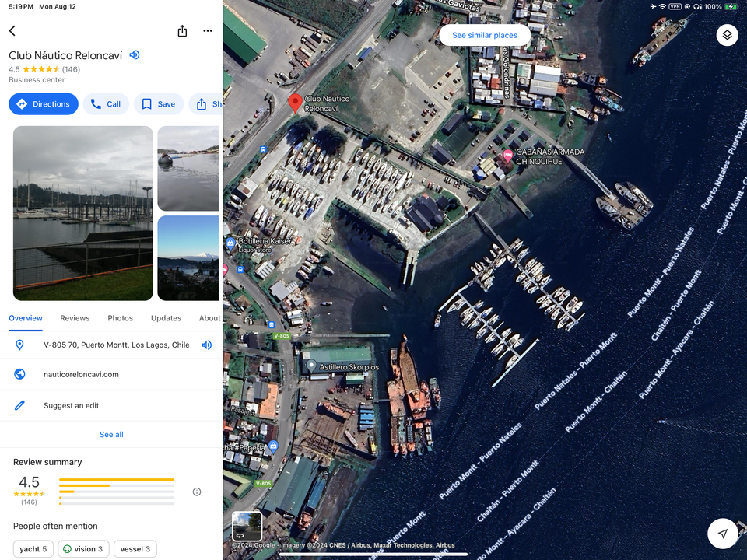Save Club Náutico Reloncaví to a list

[158, 103]
